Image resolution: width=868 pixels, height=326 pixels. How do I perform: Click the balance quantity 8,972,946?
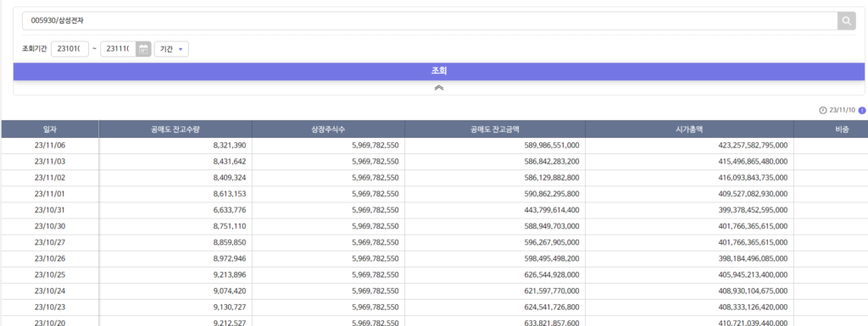point(229,258)
